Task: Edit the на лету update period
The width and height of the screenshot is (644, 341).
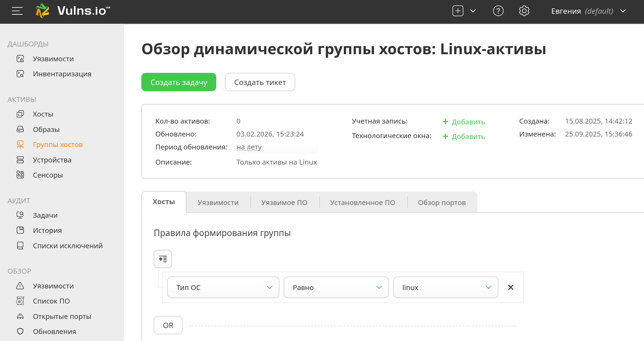Action: [x=249, y=147]
